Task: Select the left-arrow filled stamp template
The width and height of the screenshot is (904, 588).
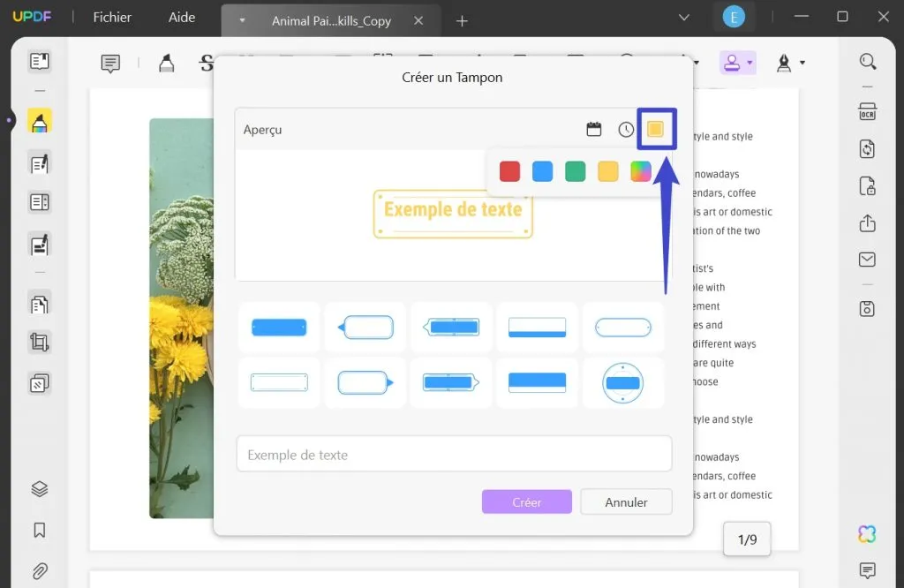Action: pos(451,328)
